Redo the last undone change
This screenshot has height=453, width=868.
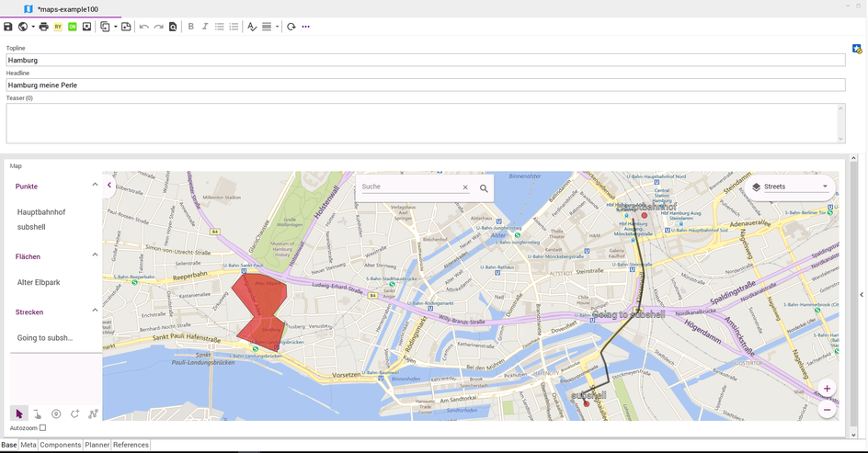click(158, 27)
